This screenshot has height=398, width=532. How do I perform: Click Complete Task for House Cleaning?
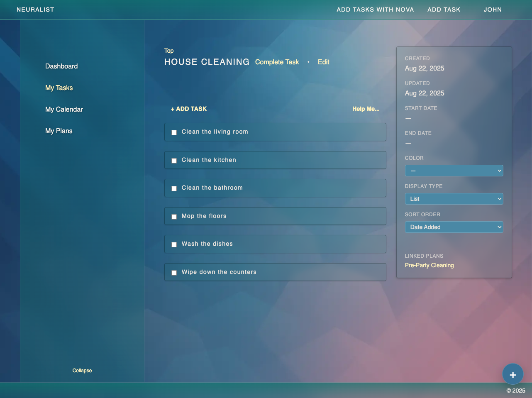click(277, 62)
